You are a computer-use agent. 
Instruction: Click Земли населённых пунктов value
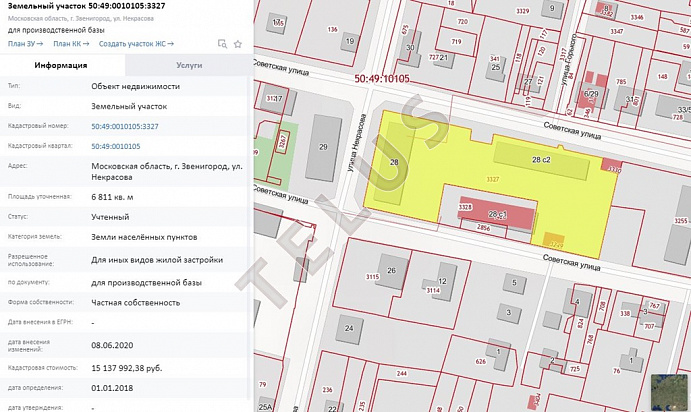point(144,237)
